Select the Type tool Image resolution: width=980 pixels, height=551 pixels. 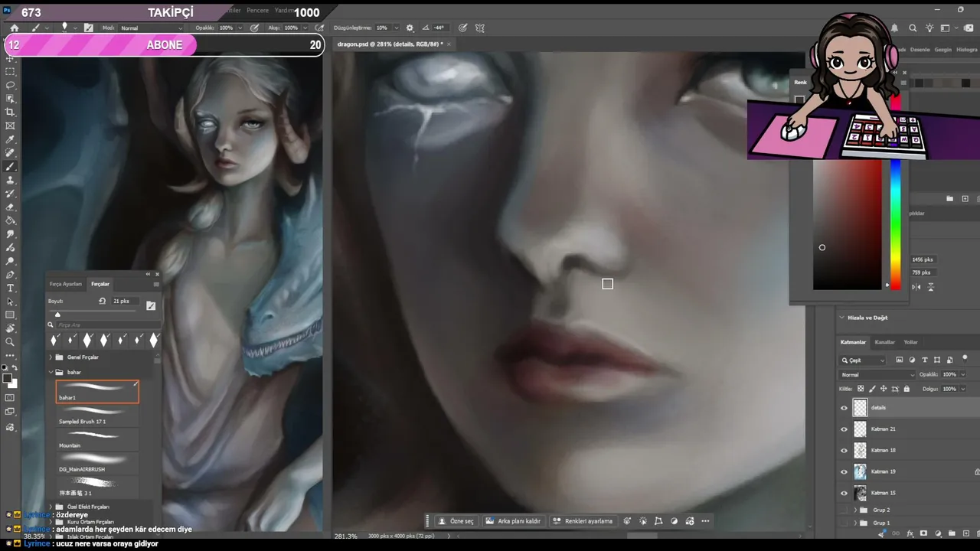10,289
